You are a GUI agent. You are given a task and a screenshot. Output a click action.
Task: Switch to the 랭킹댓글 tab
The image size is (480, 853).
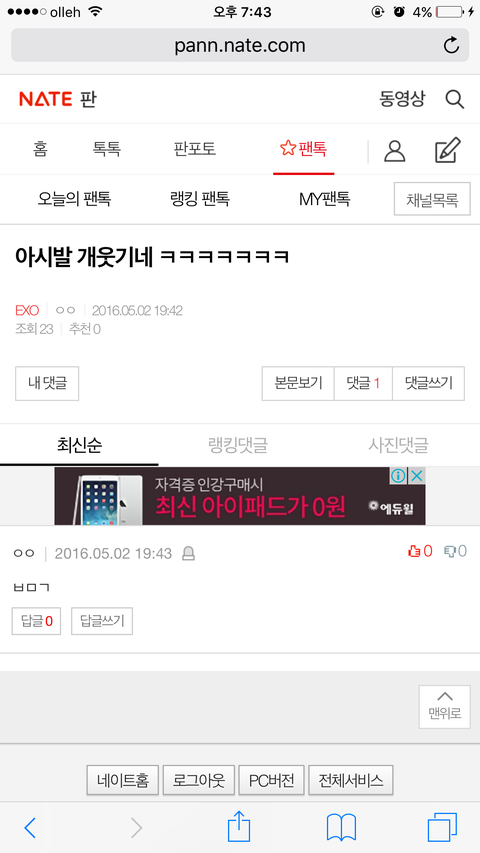tap(238, 446)
